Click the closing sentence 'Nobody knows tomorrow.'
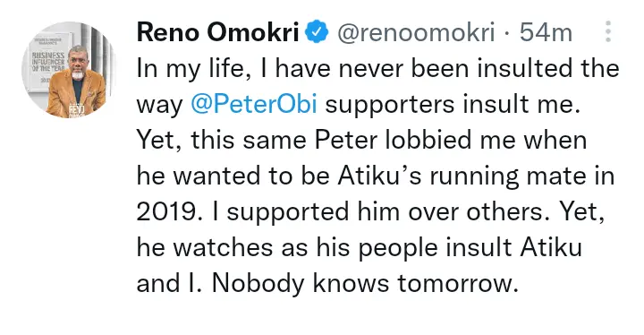This screenshot has width=644, height=335. [x=366, y=284]
